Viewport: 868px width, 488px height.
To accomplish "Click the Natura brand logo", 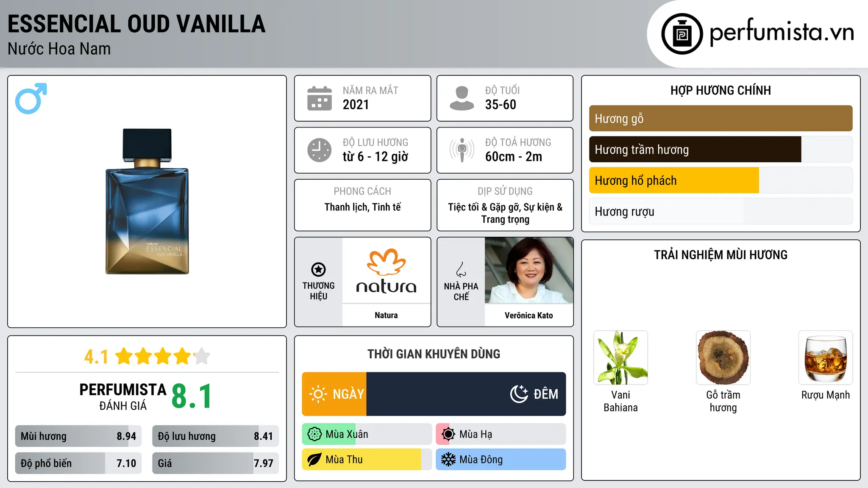I will [x=386, y=271].
